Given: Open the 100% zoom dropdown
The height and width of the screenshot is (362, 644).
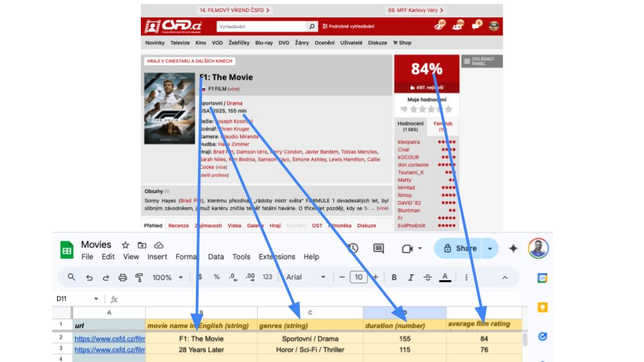Looking at the screenshot, I should (x=168, y=278).
